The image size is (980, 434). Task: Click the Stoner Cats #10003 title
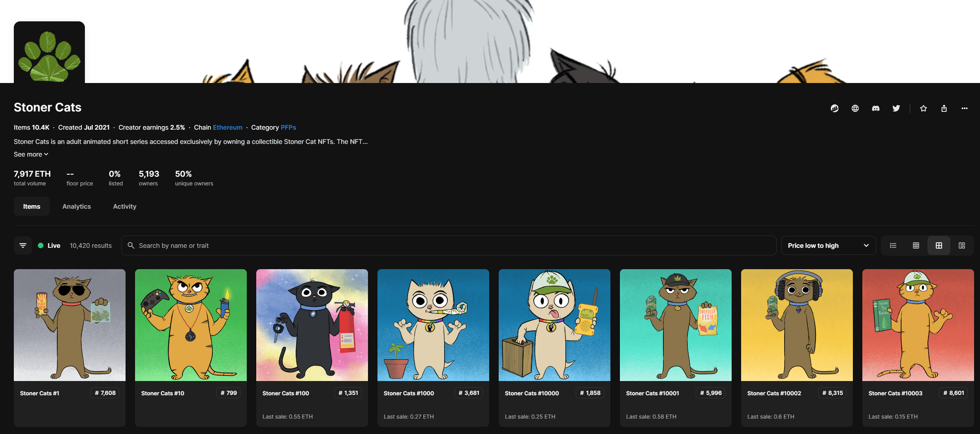click(896, 393)
